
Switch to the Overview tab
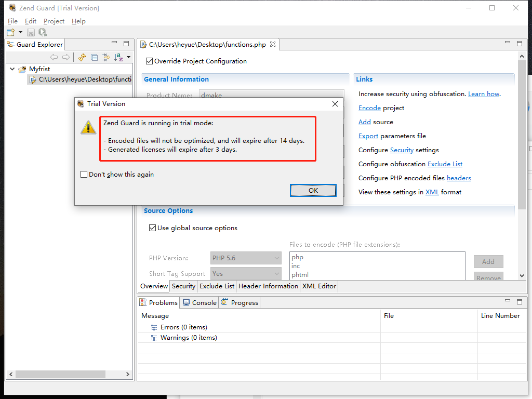point(154,286)
